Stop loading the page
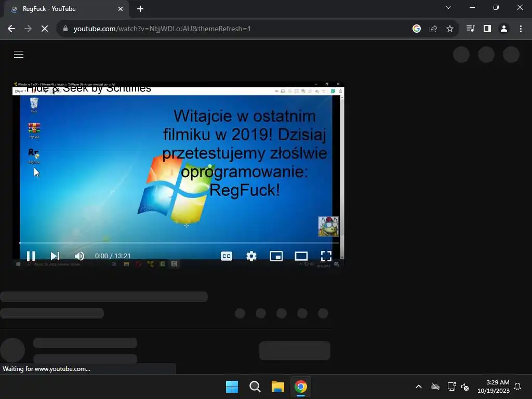 [45, 29]
